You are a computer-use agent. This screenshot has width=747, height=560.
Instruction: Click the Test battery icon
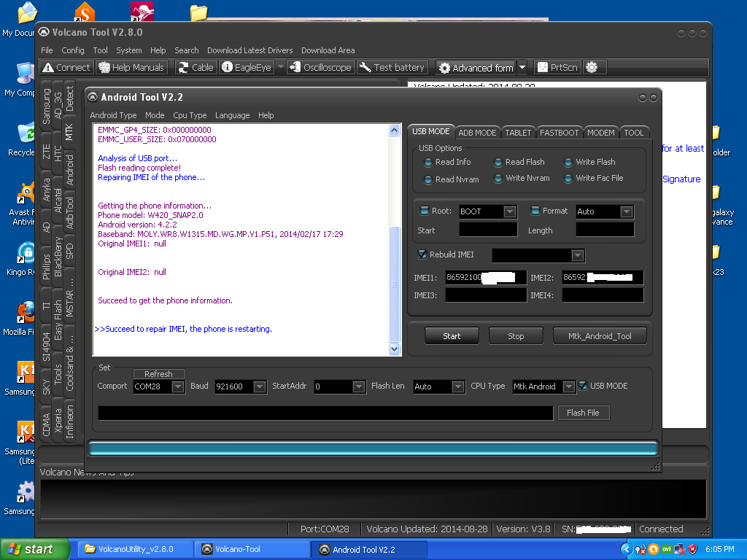coord(392,67)
